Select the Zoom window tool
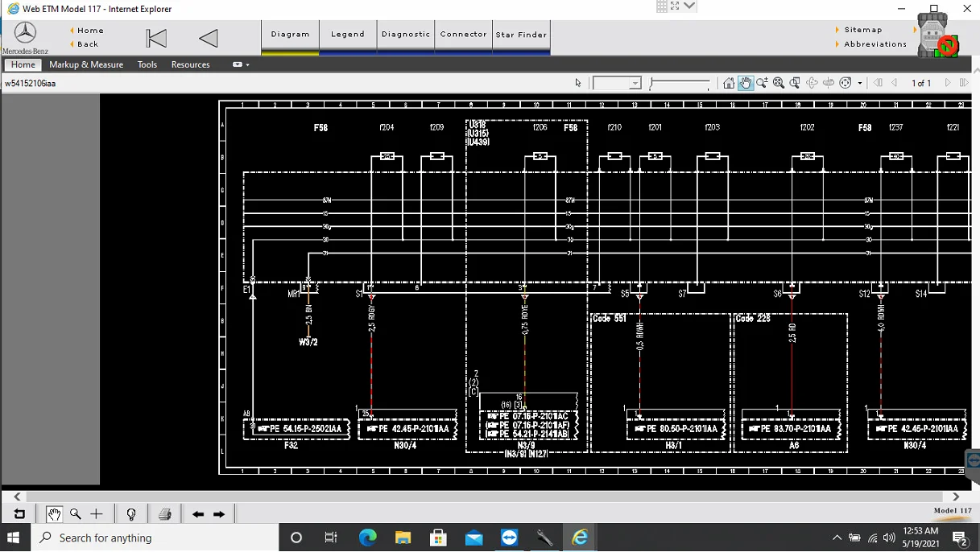The width and height of the screenshot is (980, 552). click(795, 83)
